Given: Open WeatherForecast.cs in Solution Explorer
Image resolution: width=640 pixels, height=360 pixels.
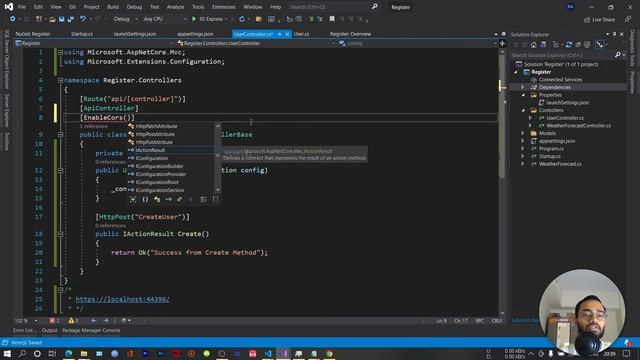Looking at the screenshot, I should 560,164.
